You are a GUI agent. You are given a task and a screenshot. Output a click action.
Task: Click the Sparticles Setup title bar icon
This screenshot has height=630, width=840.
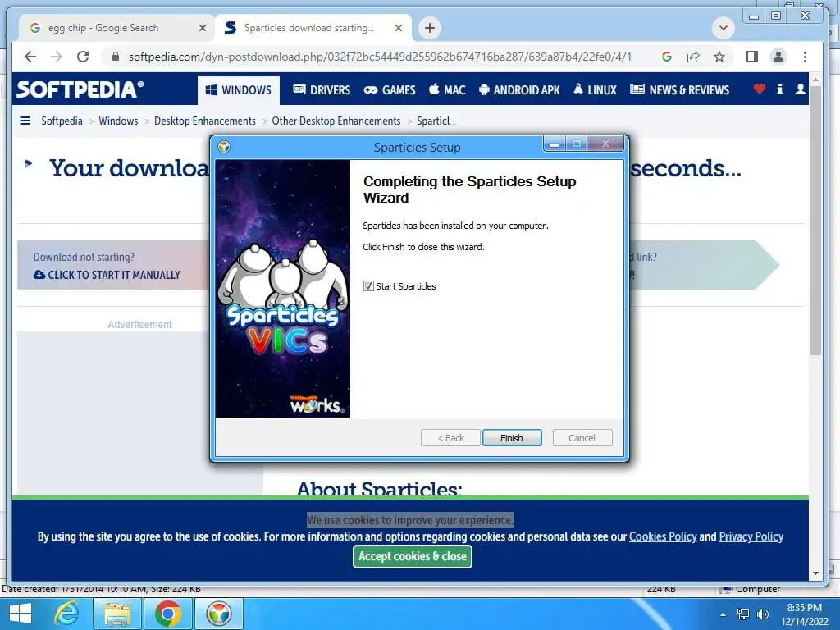[224, 147]
